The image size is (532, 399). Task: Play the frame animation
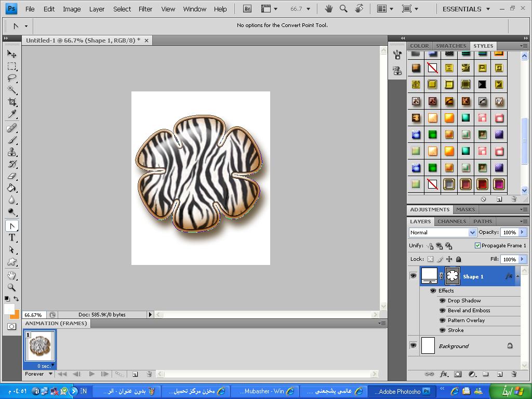(x=91, y=374)
